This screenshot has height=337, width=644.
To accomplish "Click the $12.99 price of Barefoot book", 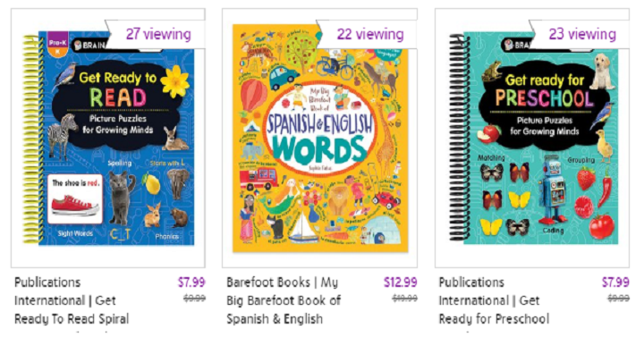I will tap(401, 282).
